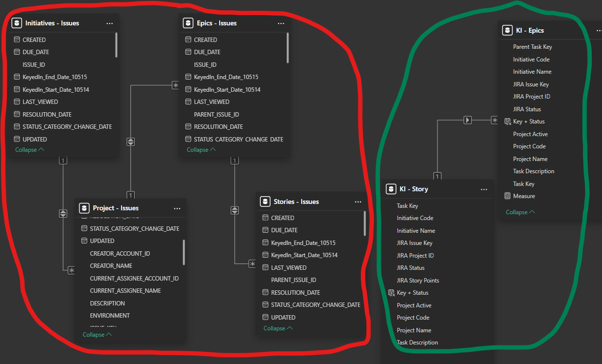Select JIRA Issue Key in KI - Story
602x364 pixels.
(x=415, y=243)
